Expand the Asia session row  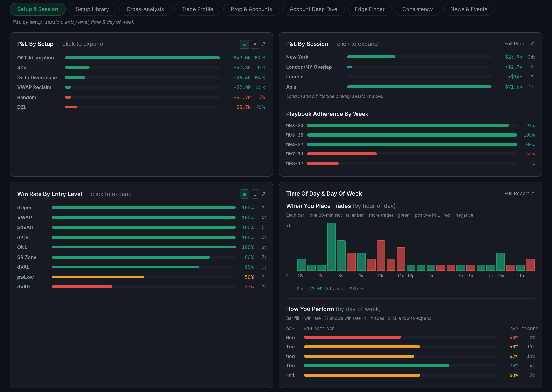point(410,87)
